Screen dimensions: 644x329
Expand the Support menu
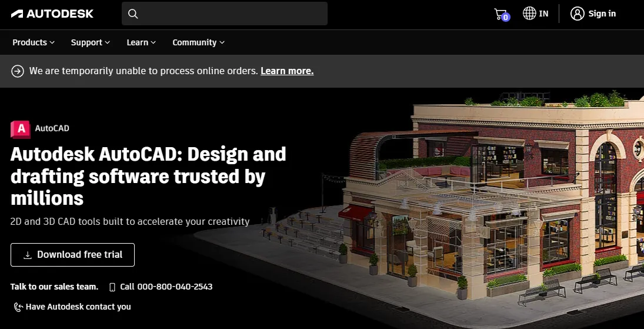coord(91,42)
